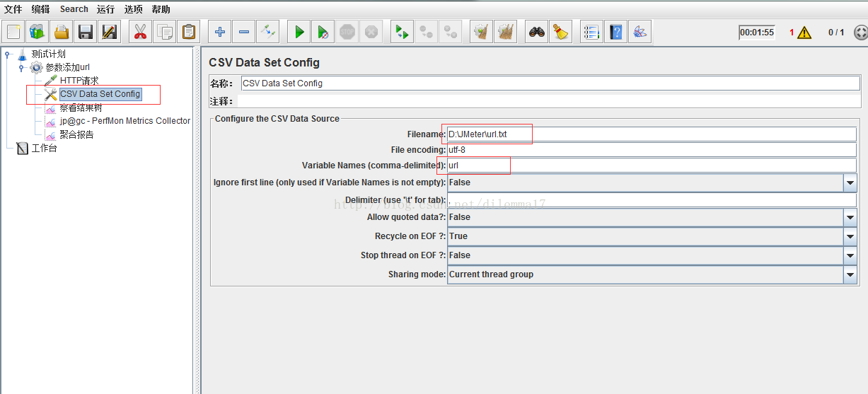
Task: Copy the selected element via toolbar
Action: coord(165,32)
